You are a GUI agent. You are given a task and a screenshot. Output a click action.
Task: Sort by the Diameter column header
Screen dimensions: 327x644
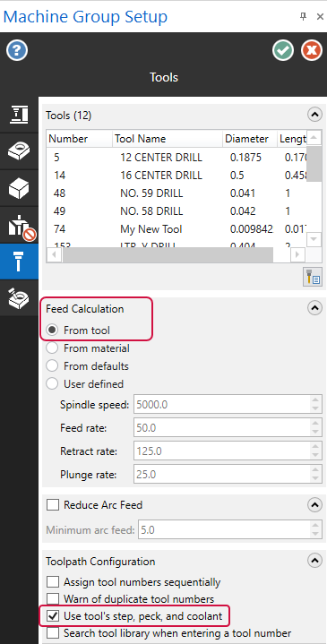[x=250, y=139]
